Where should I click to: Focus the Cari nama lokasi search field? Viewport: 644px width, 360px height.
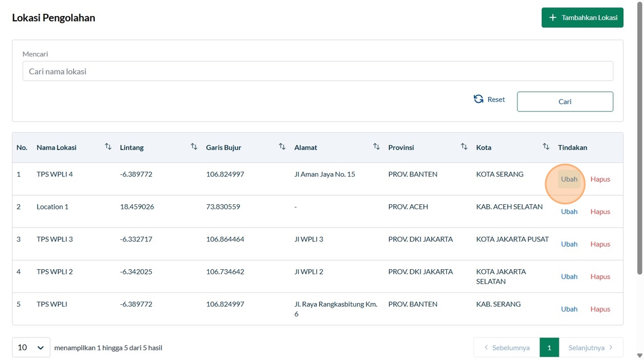[317, 71]
